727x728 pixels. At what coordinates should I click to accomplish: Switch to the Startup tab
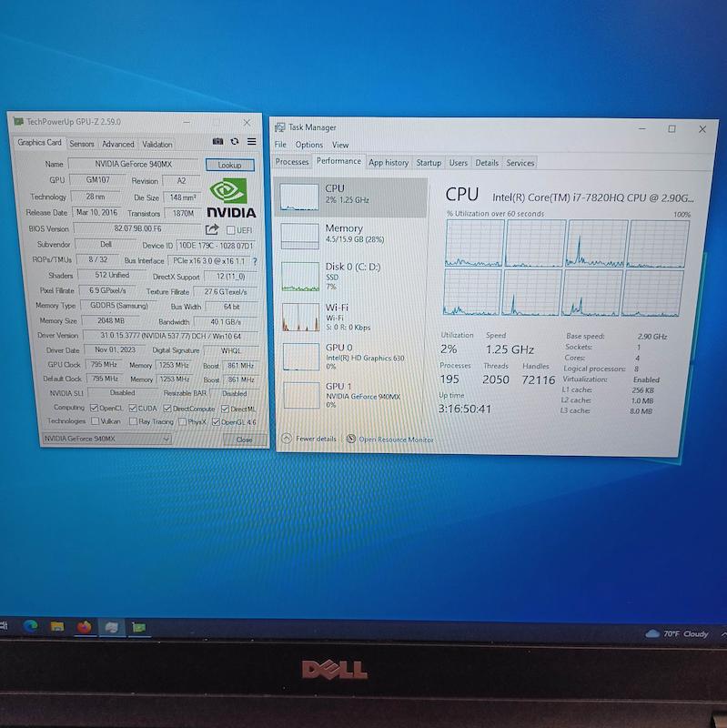[x=429, y=163]
